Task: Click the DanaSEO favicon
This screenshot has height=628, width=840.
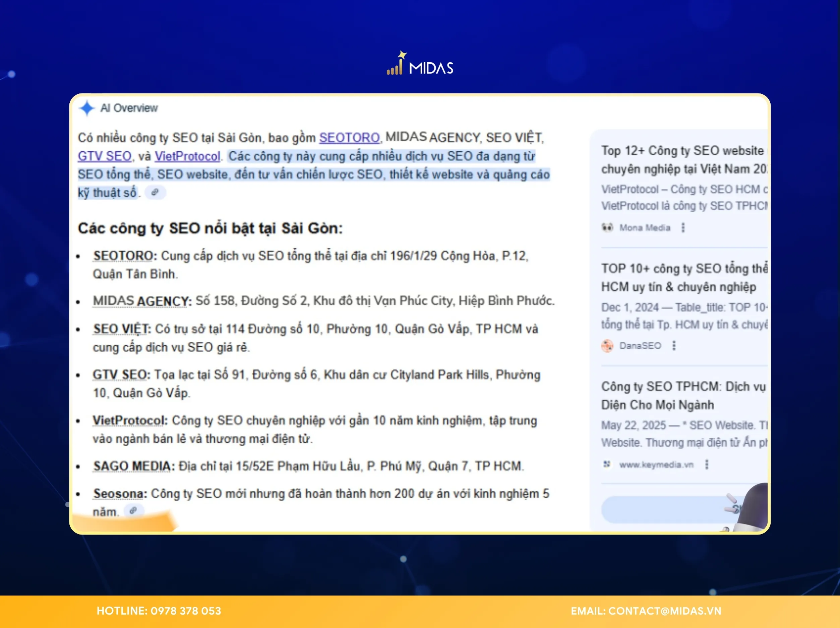Action: pyautogui.click(x=608, y=346)
